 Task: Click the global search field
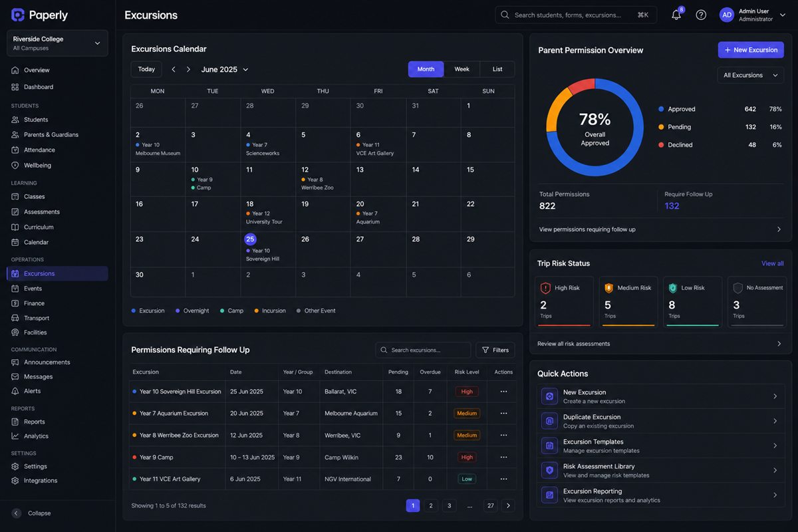(x=576, y=15)
